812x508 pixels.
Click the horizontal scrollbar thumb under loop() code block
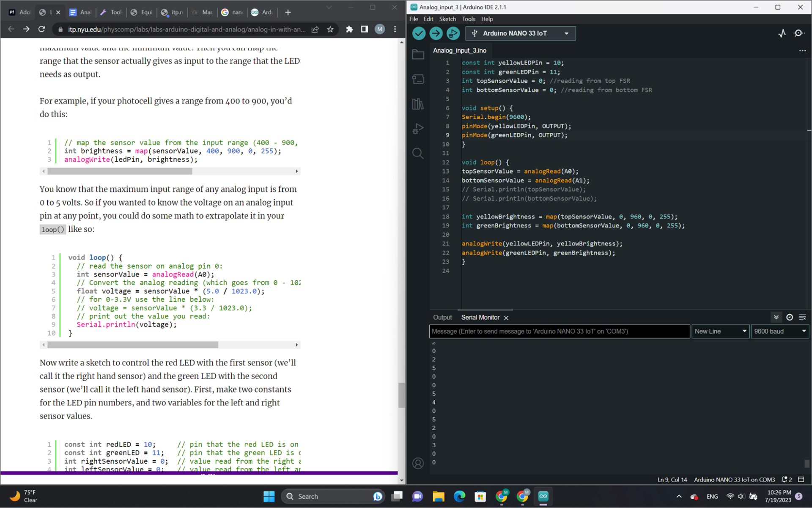133,345
